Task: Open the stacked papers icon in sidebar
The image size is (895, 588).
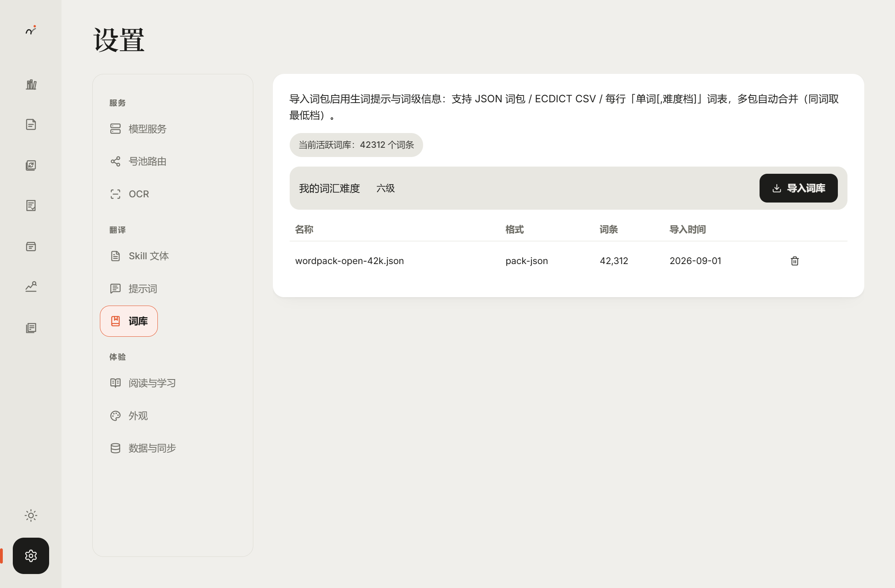Action: point(31,328)
